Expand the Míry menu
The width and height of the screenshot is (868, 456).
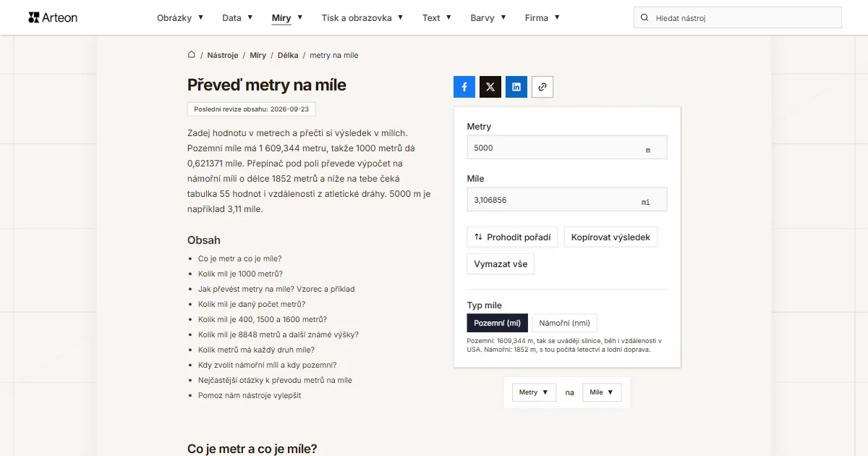287,17
